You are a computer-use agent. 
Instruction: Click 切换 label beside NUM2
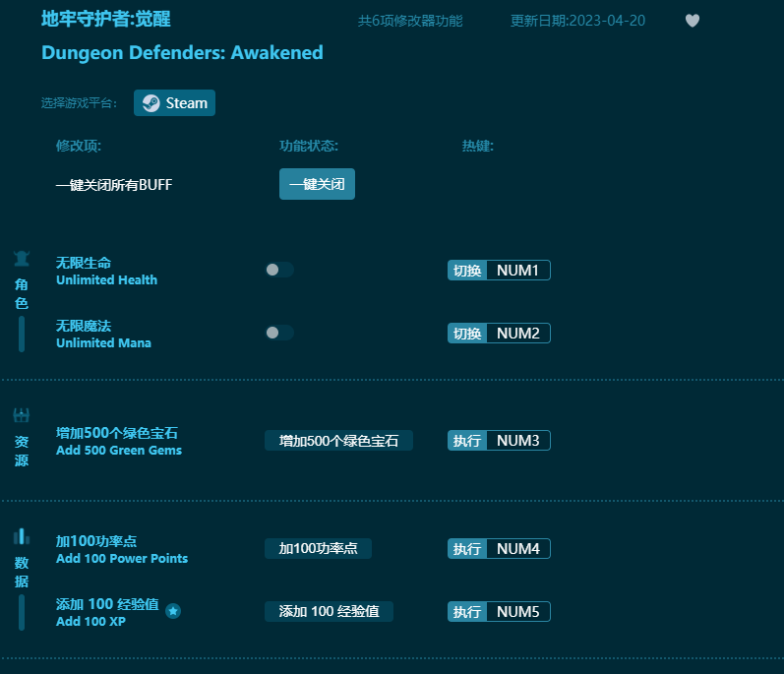coord(467,333)
